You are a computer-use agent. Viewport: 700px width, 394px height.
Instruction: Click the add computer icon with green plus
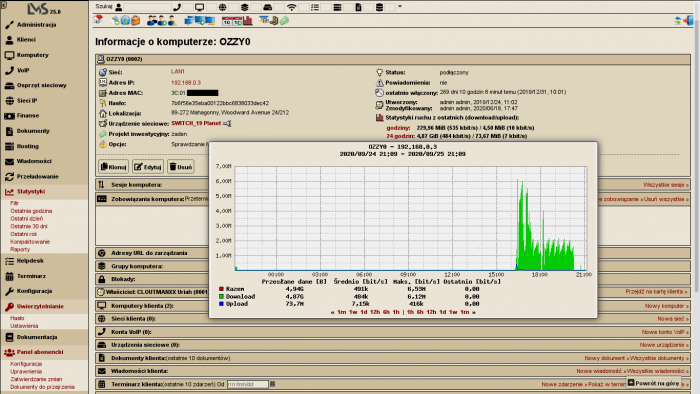[x=200, y=21]
